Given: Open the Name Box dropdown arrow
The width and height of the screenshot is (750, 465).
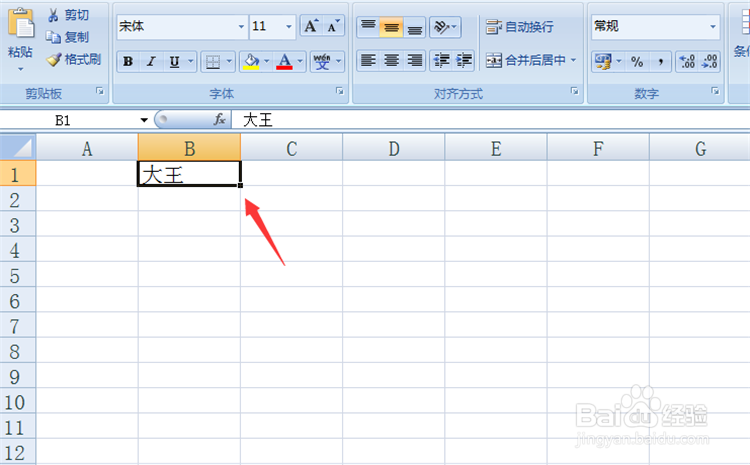Looking at the screenshot, I should tap(144, 120).
